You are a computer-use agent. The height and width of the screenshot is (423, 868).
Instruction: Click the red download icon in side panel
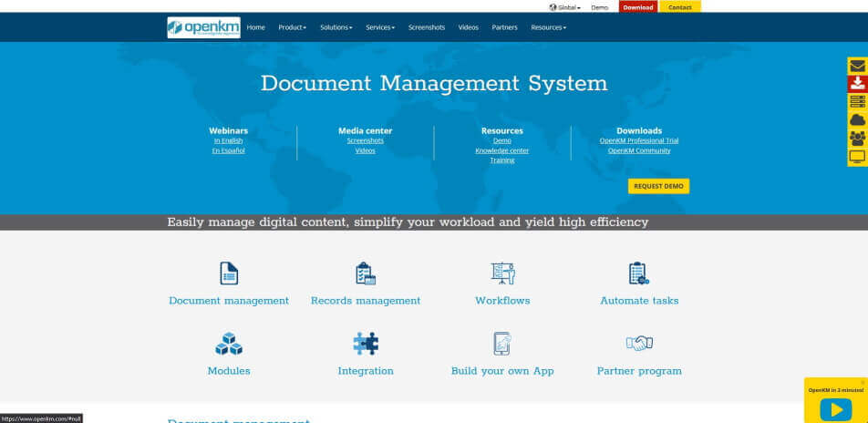pyautogui.click(x=857, y=84)
